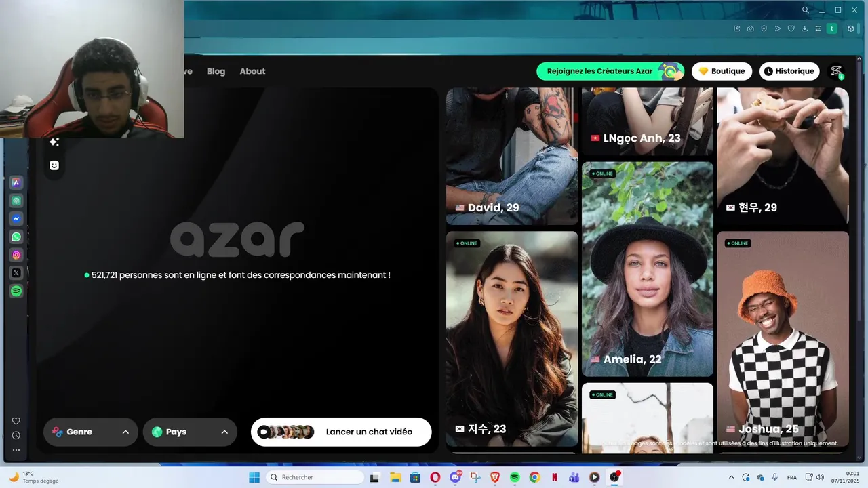Open the extensions cube icon
Viewport: 868px width, 488px height.
pyautogui.click(x=850, y=28)
